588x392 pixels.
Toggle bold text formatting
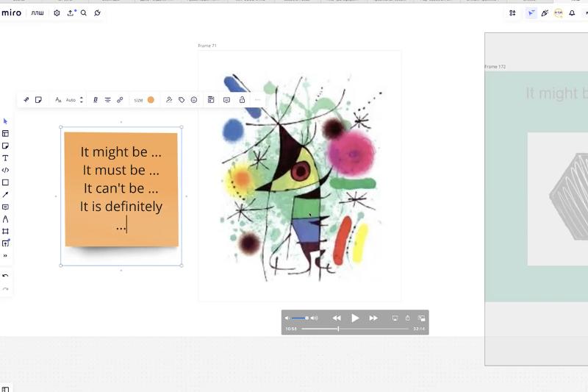(x=96, y=100)
